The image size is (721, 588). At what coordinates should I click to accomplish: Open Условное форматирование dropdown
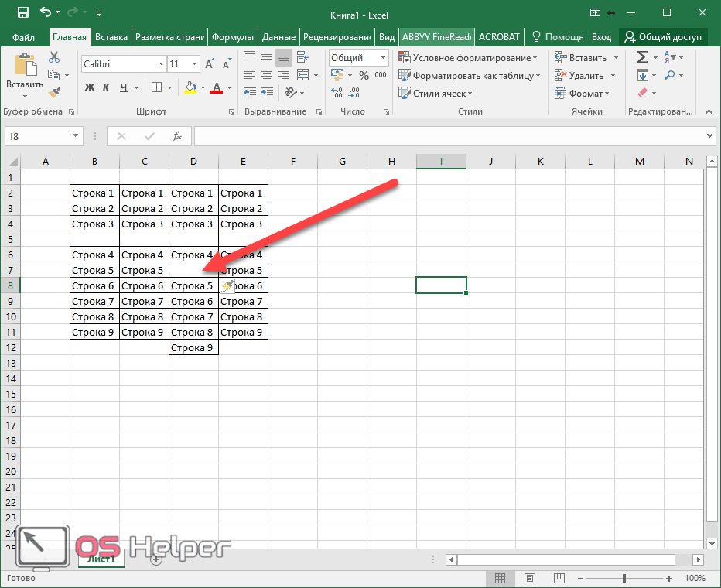pos(468,58)
